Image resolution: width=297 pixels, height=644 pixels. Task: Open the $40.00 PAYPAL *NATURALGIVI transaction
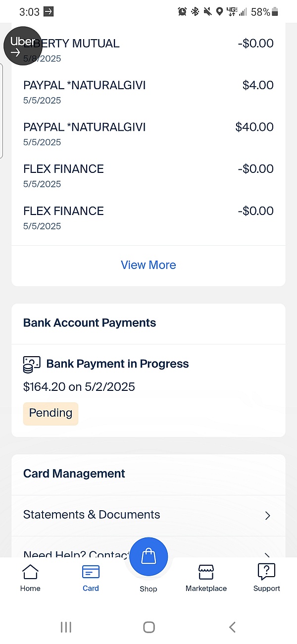(x=148, y=134)
